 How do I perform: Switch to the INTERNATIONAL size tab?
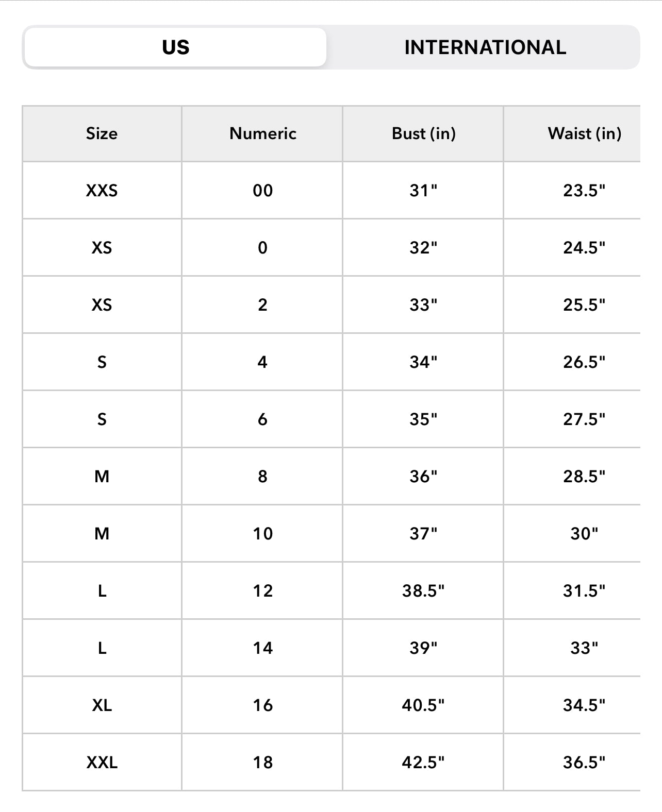[485, 47]
